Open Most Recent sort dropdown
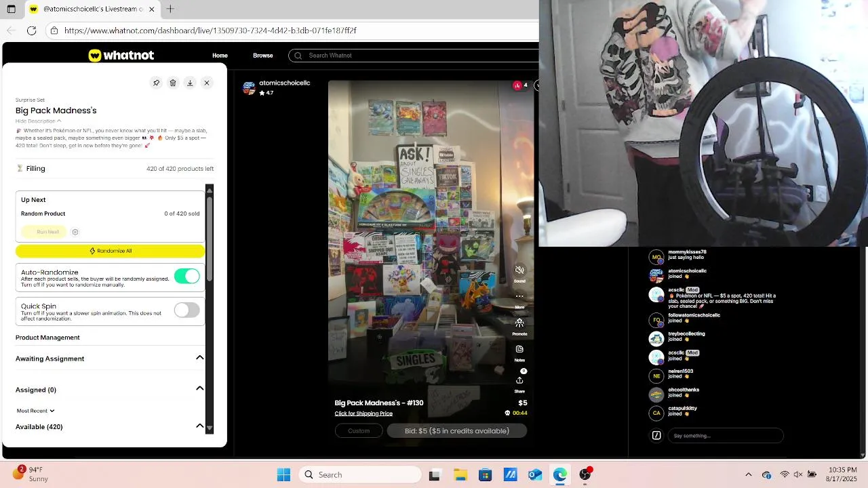Viewport: 868px width, 488px height. pos(35,411)
